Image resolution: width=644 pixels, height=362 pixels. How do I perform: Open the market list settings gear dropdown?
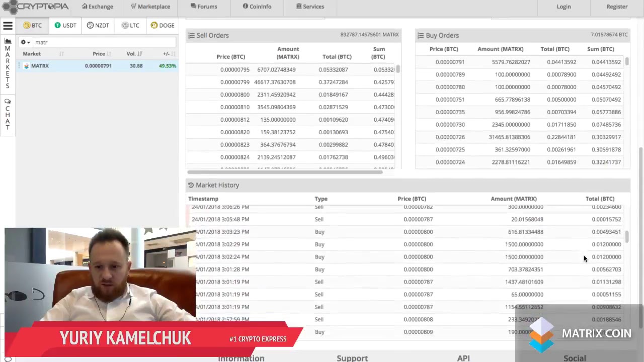pos(25,42)
